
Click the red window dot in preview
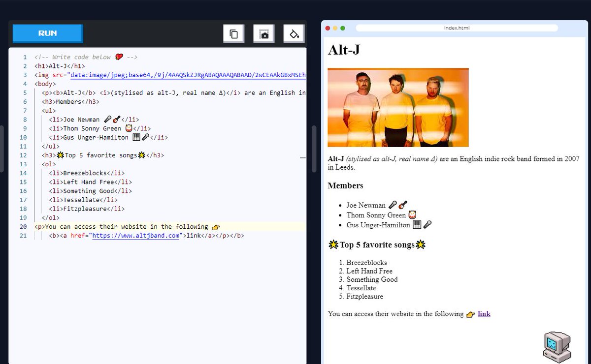click(328, 28)
